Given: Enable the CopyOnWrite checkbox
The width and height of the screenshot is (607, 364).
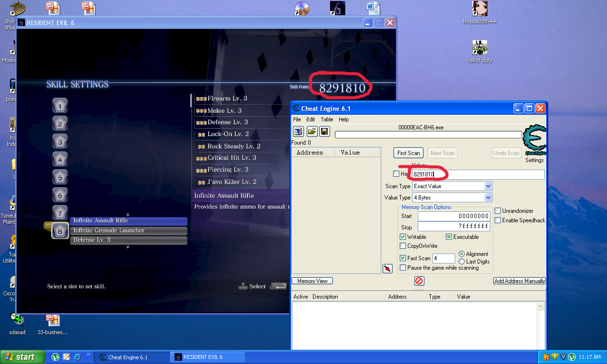Looking at the screenshot, I should [403, 246].
